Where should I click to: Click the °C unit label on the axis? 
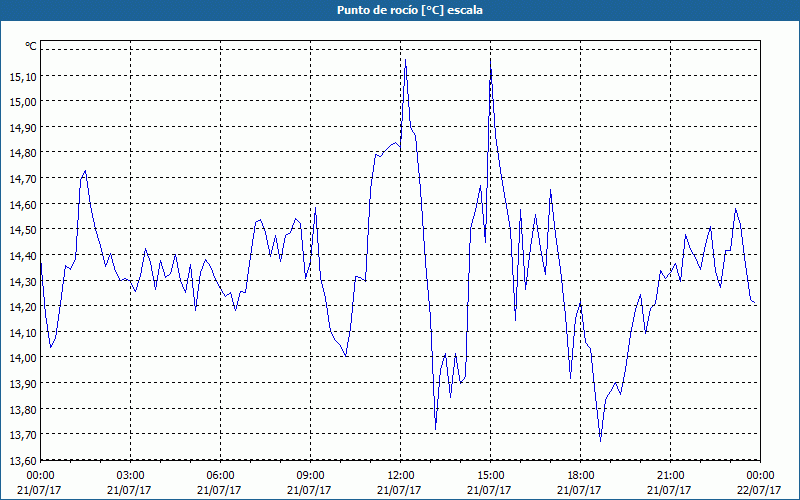click(31, 46)
